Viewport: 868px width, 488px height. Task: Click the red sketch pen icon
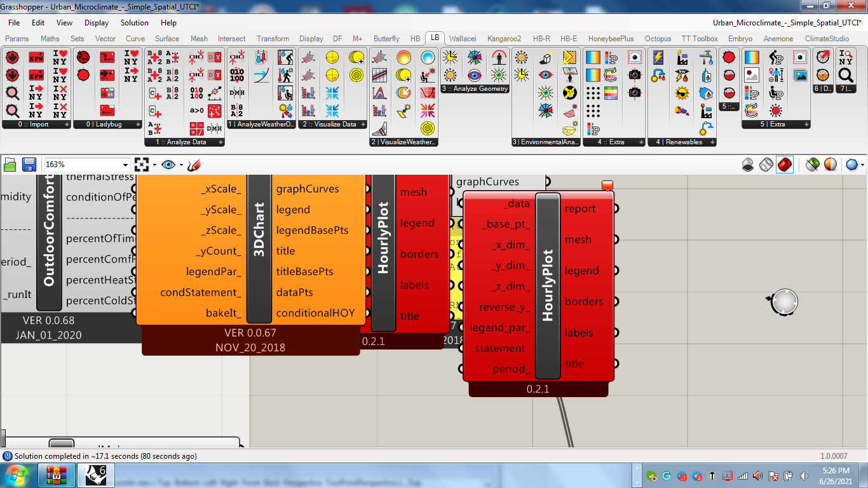coord(194,165)
